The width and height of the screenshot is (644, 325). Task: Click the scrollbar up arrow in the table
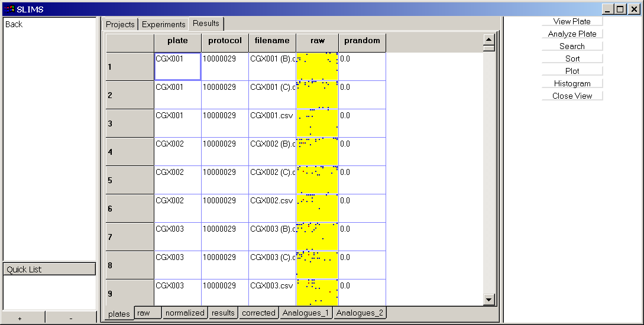tap(488, 40)
